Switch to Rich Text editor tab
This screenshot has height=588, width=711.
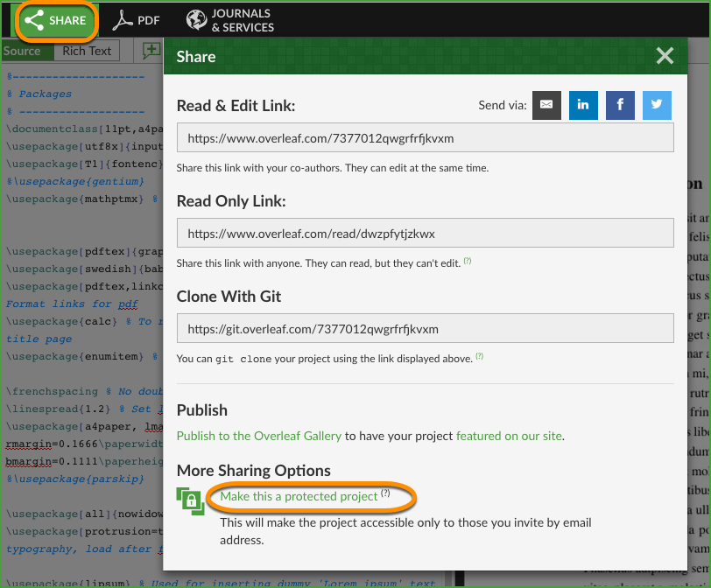click(87, 51)
